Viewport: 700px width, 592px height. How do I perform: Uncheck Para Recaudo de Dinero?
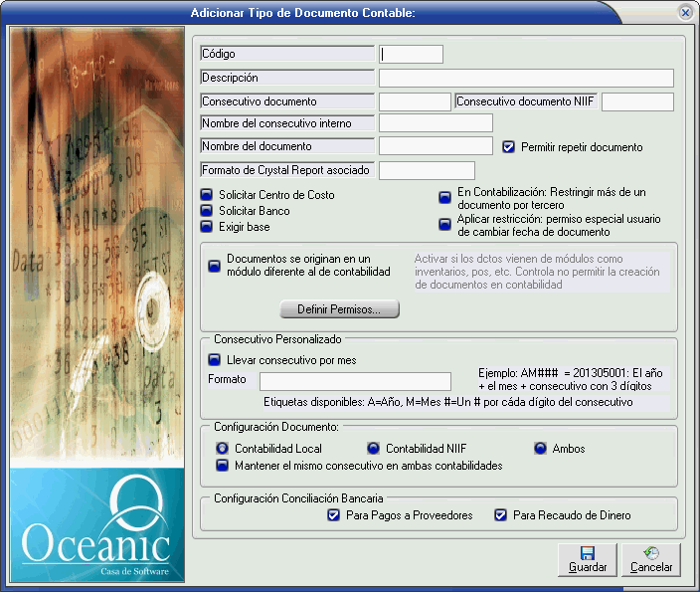(x=501, y=515)
